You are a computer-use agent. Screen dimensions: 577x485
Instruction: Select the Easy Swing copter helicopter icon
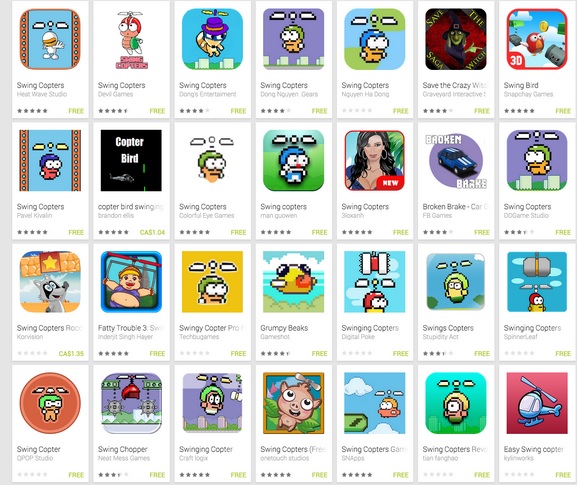click(x=537, y=403)
